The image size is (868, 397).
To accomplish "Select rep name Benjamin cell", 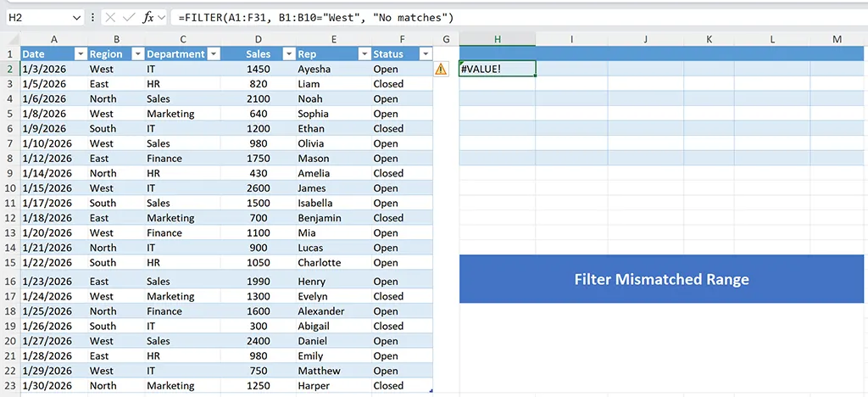I will (x=334, y=218).
